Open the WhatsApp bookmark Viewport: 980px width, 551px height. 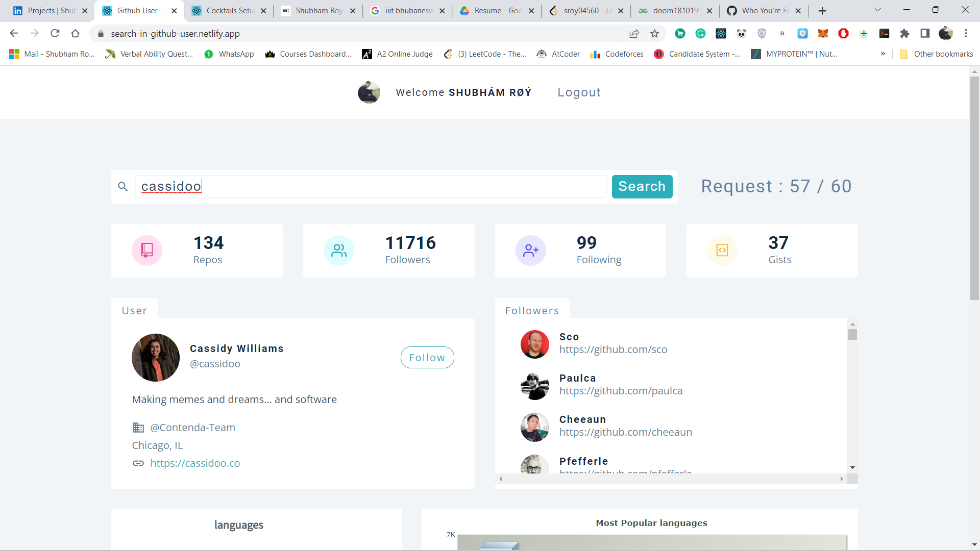[229, 54]
